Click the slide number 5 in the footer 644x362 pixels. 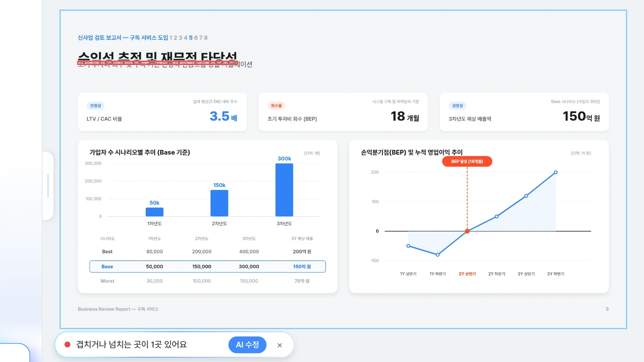607,309
